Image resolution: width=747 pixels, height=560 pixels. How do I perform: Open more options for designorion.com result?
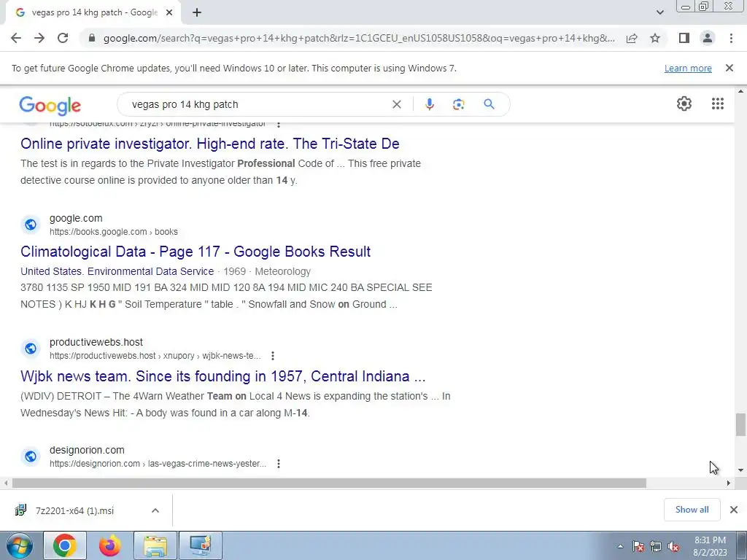(x=278, y=463)
